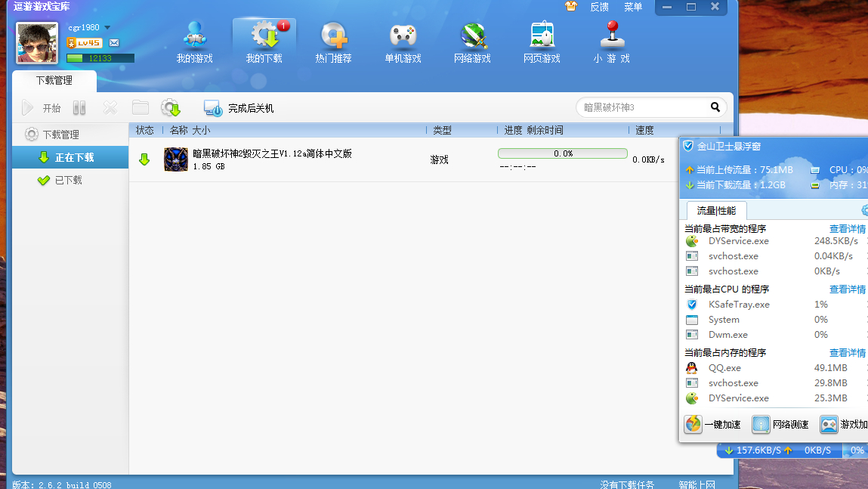Screen dimensions: 868x489
Task: Select the 下载管理 tab
Action: pos(54,81)
